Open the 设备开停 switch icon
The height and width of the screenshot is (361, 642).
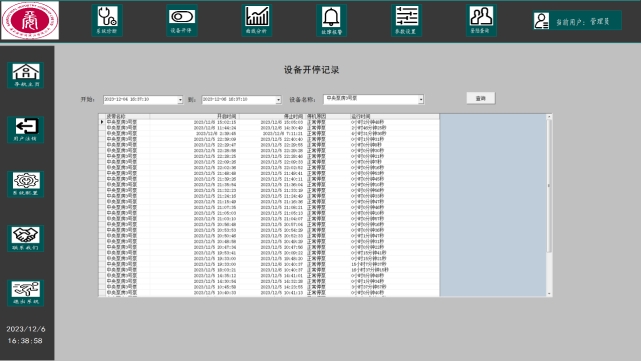(182, 20)
